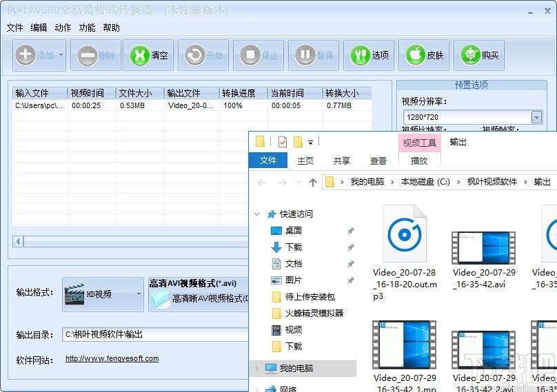Open the 编辑 menu
Screen dimensions: 557x392
click(39, 28)
